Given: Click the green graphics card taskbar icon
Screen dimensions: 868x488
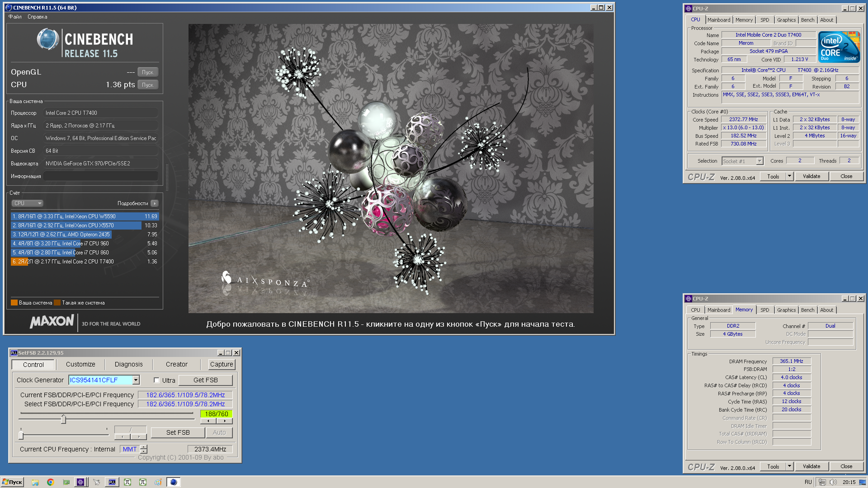Looking at the screenshot, I should point(66,482).
